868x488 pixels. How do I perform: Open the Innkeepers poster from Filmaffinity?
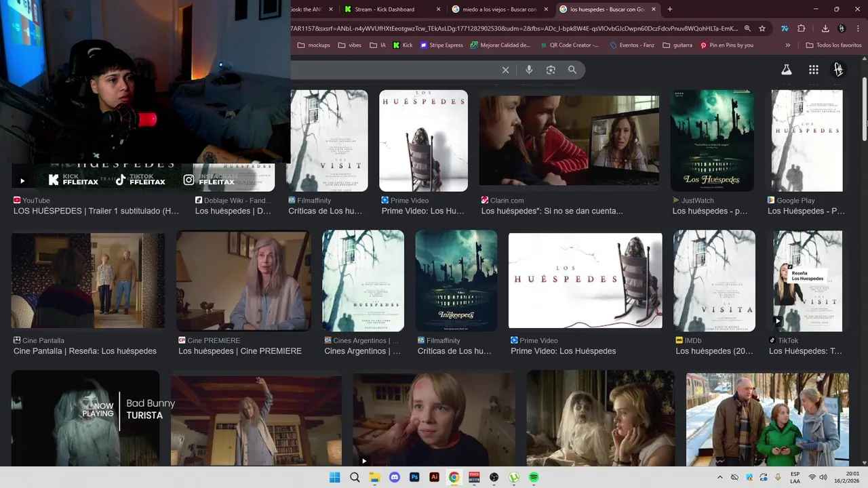(x=456, y=281)
